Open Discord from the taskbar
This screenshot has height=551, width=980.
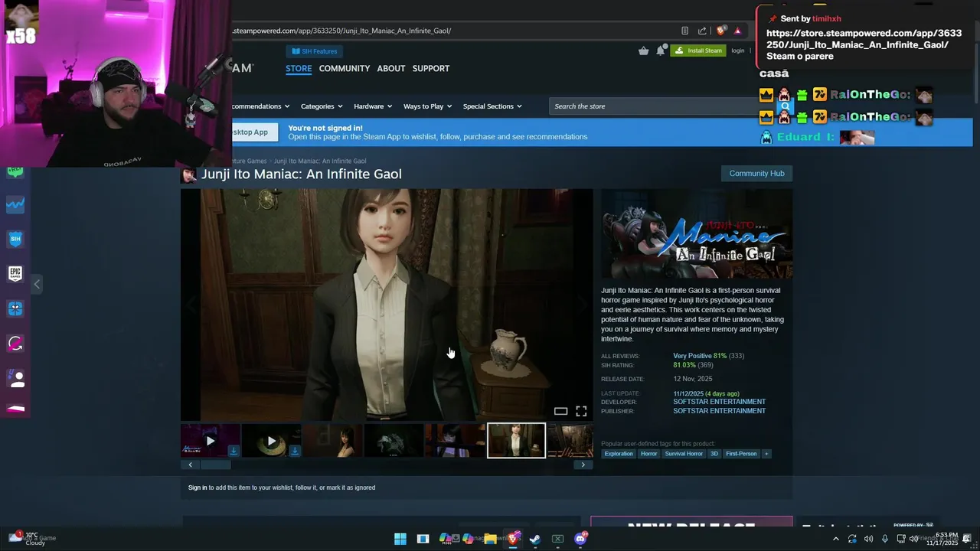[580, 539]
